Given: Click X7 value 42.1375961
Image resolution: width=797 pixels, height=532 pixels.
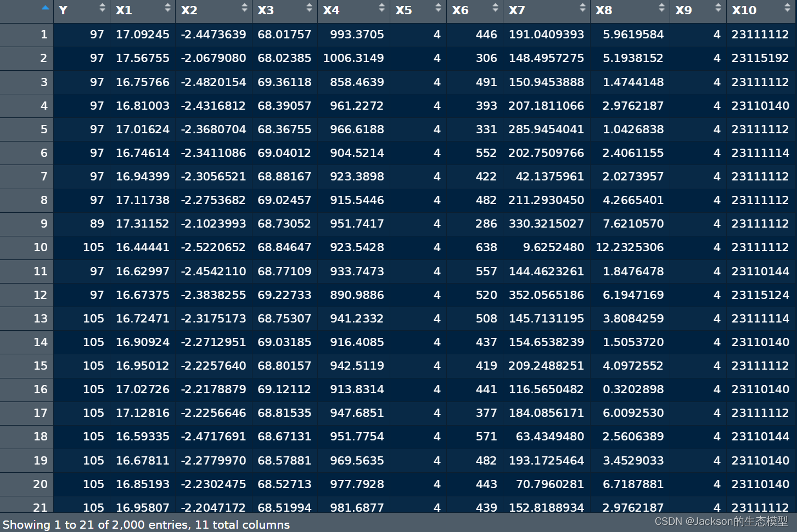Looking at the screenshot, I should click(x=550, y=177).
